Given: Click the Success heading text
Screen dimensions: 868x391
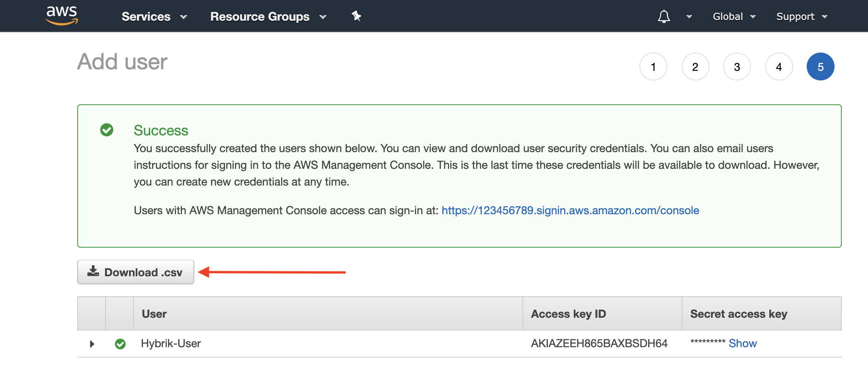Looking at the screenshot, I should click(x=161, y=130).
